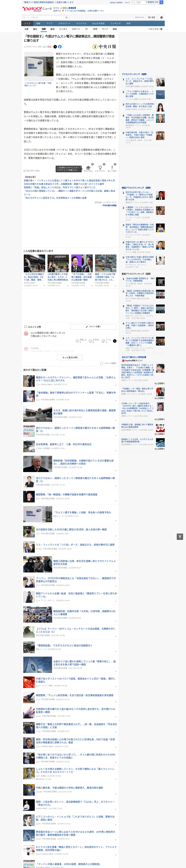Play video ranking item with 1:22 duration
This screenshot has width=186, height=868.
(x=160, y=282)
